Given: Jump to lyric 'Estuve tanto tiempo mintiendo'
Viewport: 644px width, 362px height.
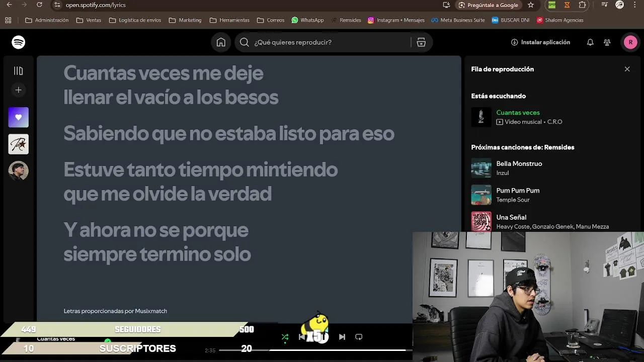Looking at the screenshot, I should pos(200,170).
